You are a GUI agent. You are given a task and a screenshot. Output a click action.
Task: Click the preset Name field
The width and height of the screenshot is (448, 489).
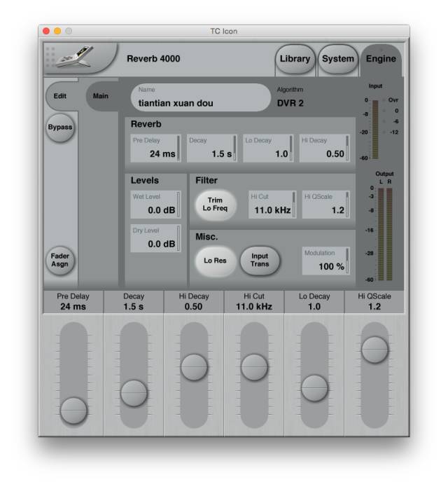[x=201, y=97]
